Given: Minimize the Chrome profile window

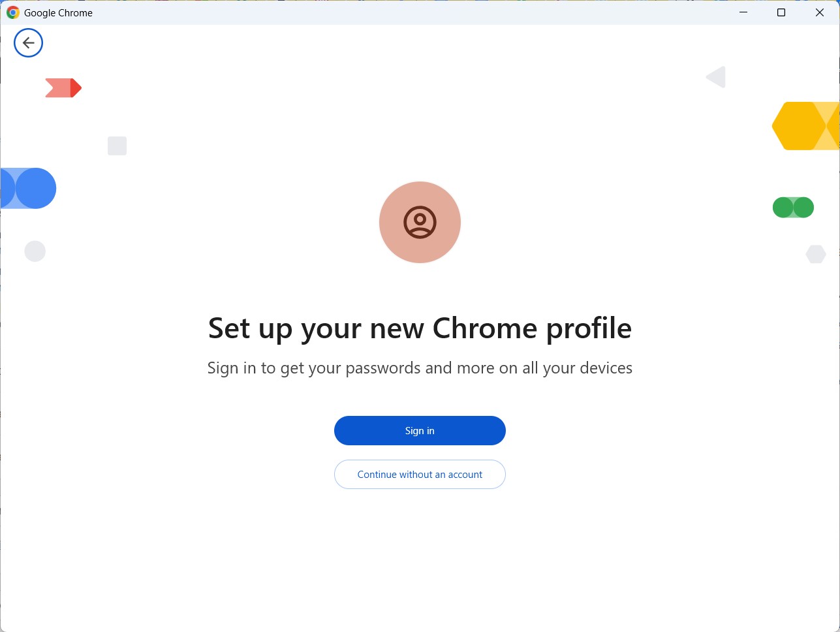Looking at the screenshot, I should pyautogui.click(x=743, y=12).
